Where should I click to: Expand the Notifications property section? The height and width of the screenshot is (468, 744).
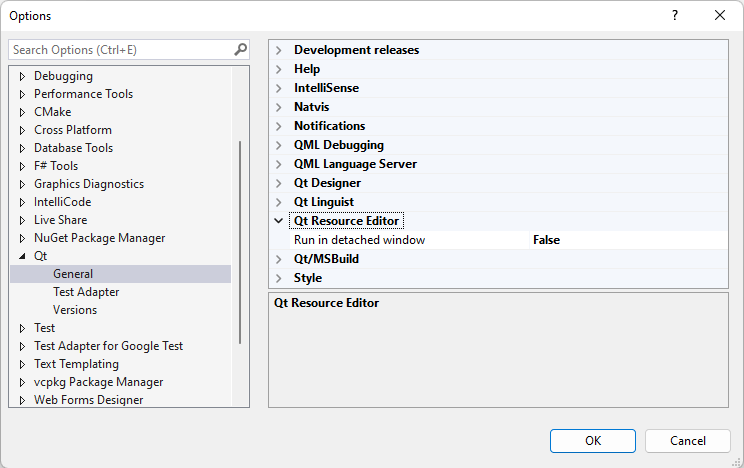point(279,126)
